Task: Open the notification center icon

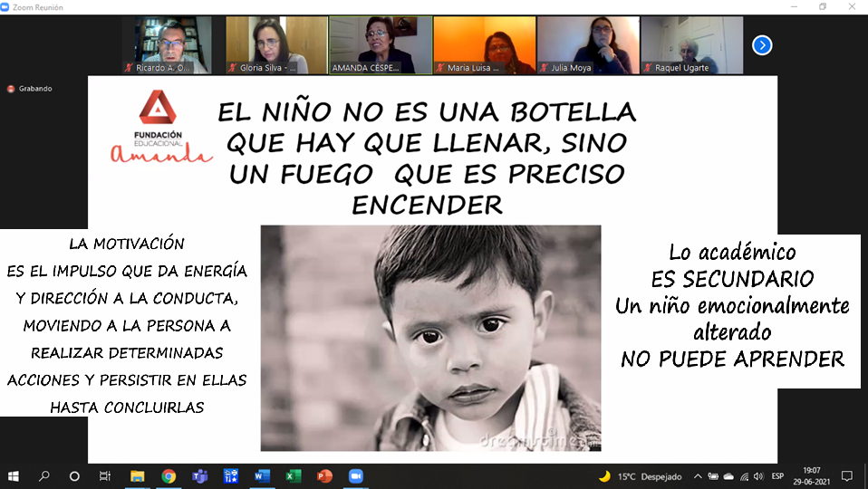Action: click(846, 476)
